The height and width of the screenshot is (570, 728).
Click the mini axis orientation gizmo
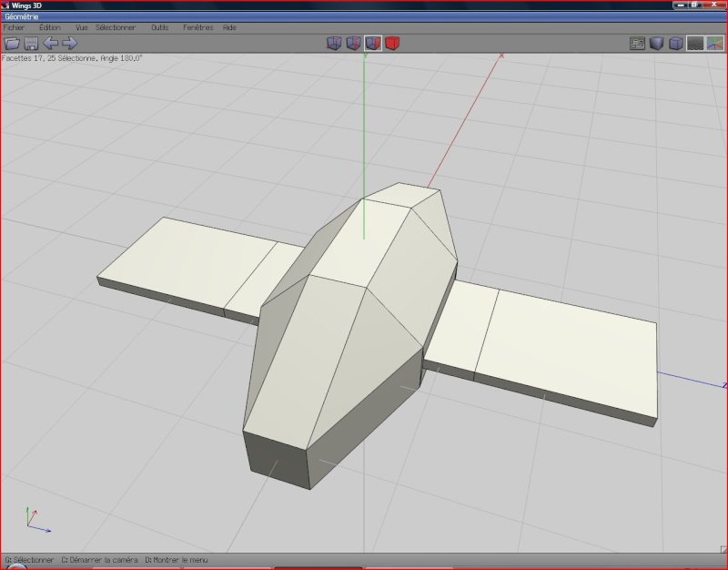(x=37, y=520)
